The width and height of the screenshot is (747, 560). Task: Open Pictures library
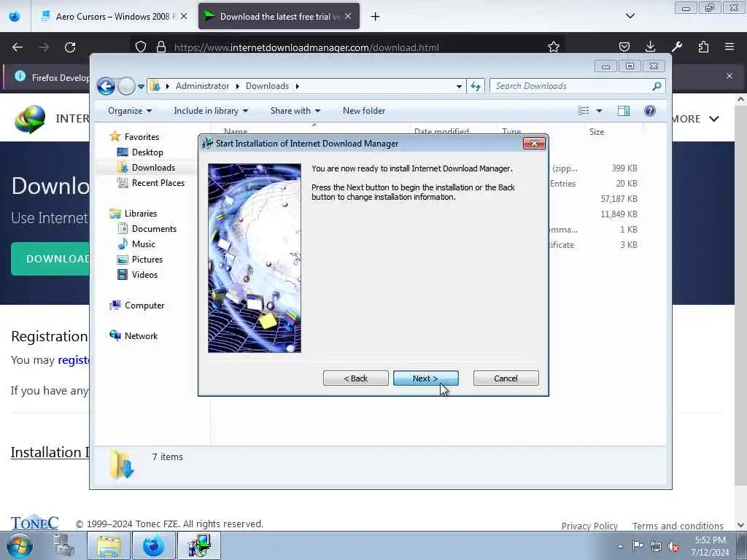pos(147,259)
